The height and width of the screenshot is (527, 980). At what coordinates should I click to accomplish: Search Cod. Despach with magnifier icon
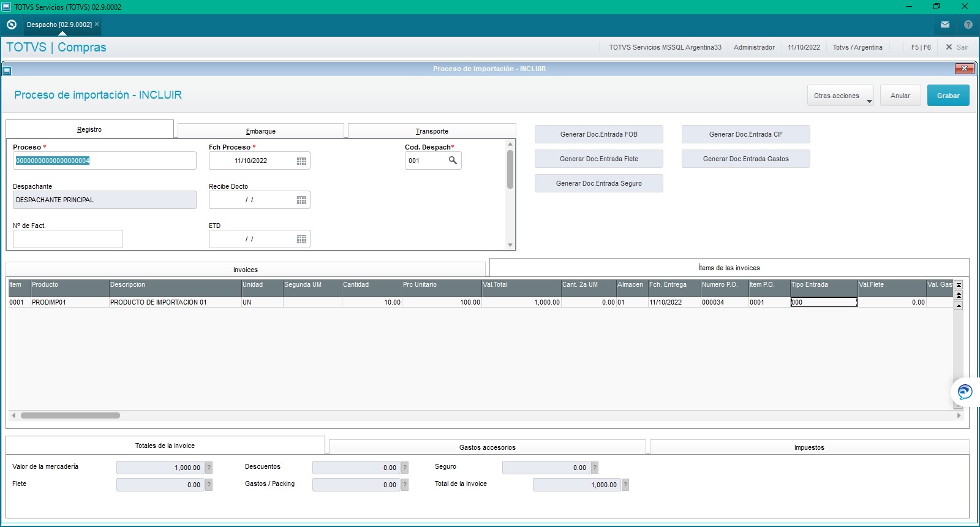[453, 161]
